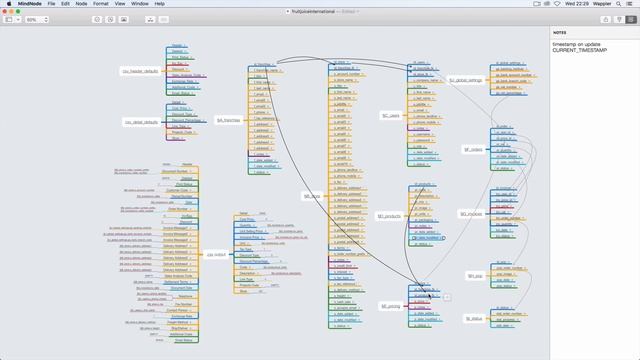This screenshot has height=360, width=640.
Task: Click the plus handle beside tbE_pricing branch
Action: click(447, 297)
